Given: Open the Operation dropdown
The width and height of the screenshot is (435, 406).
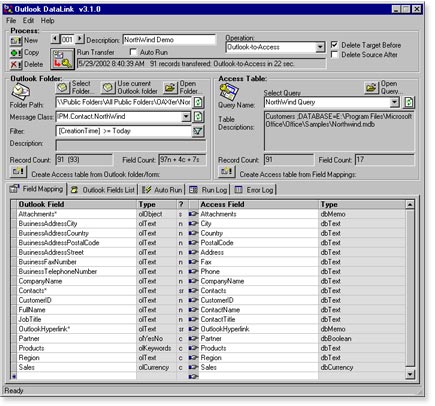Looking at the screenshot, I should 320,47.
